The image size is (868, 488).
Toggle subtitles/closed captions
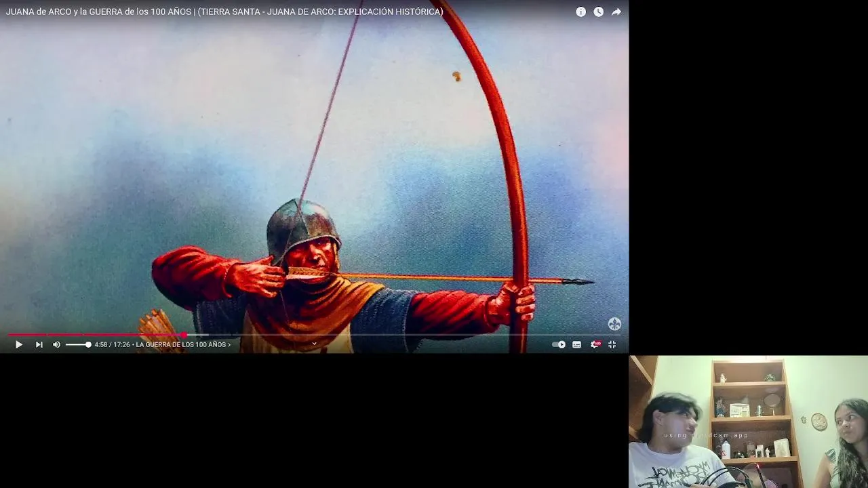click(x=576, y=344)
